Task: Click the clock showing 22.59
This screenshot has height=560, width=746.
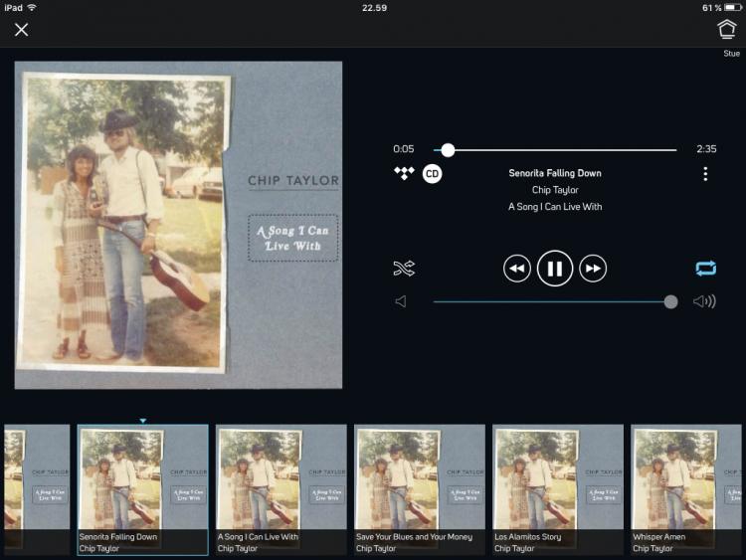Action: [374, 8]
